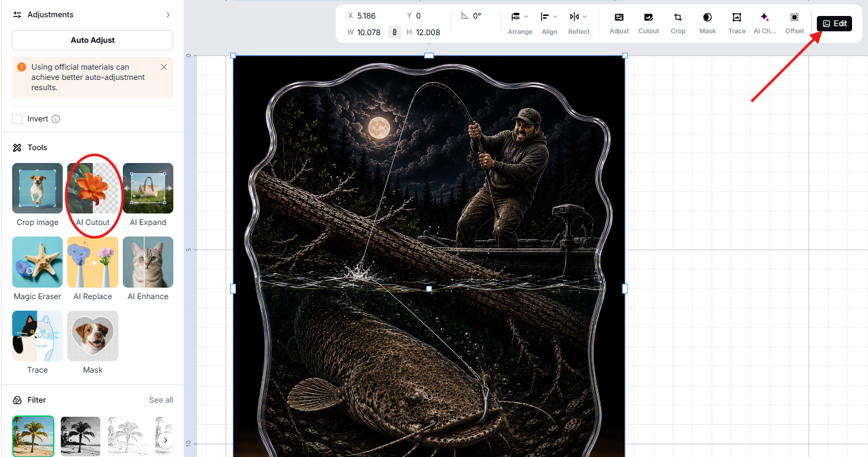Click the width W input field
The image size is (868, 457).
coord(368,33)
